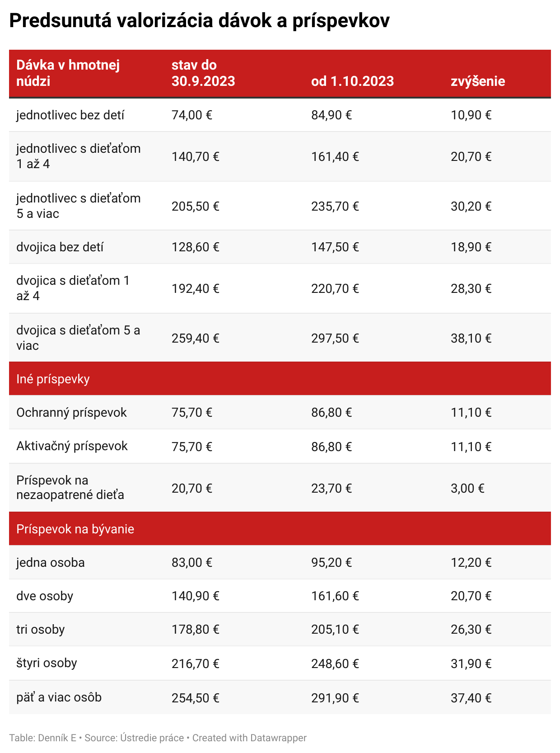
Task: Click the 3,00 € increase value
Action: click(x=467, y=489)
